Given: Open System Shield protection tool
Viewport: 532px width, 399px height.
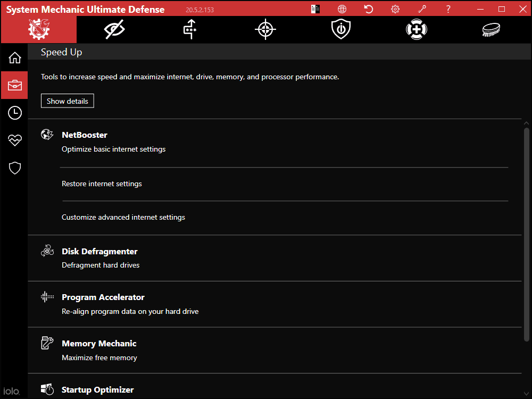Looking at the screenshot, I should click(340, 29).
